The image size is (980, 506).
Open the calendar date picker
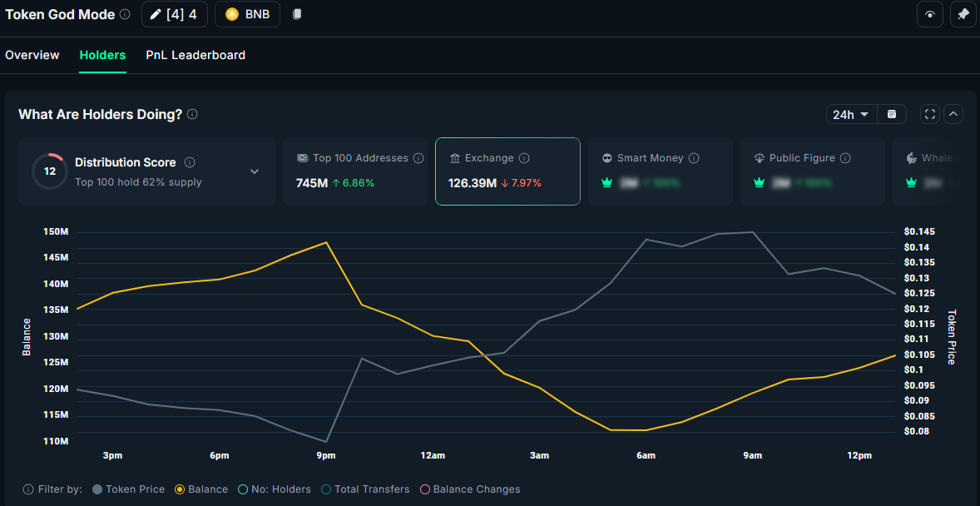[x=891, y=114]
